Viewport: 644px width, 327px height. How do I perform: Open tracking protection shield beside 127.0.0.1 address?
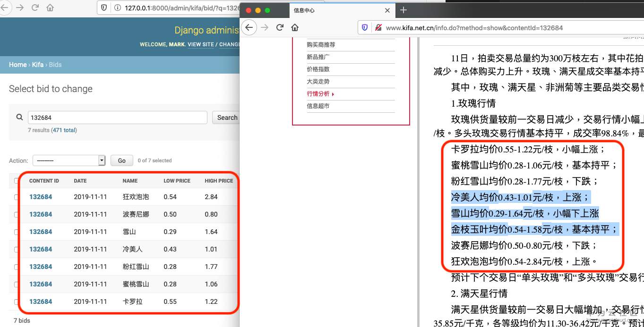click(104, 8)
